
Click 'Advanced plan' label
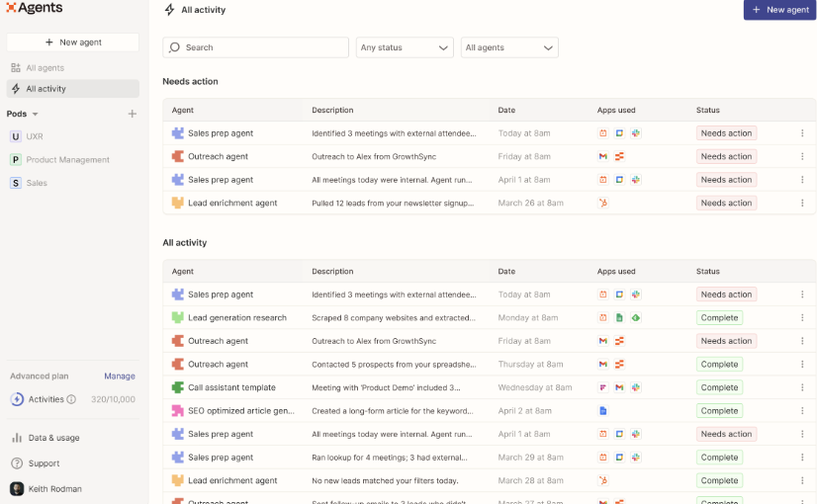[40, 376]
